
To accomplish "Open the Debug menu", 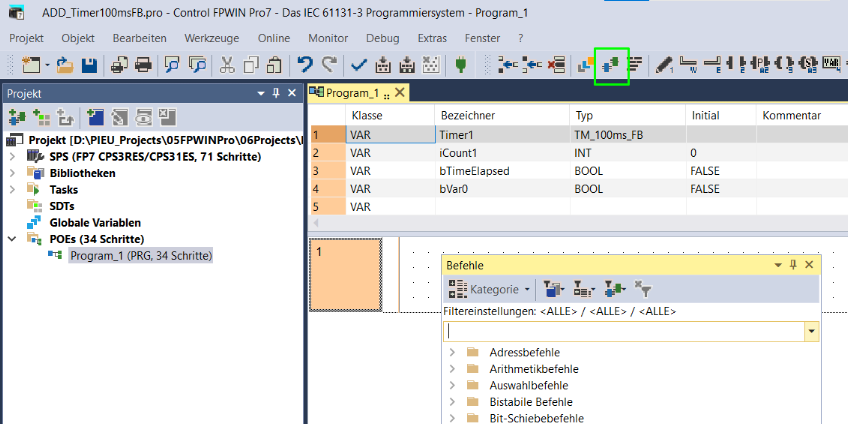I will coord(383,38).
